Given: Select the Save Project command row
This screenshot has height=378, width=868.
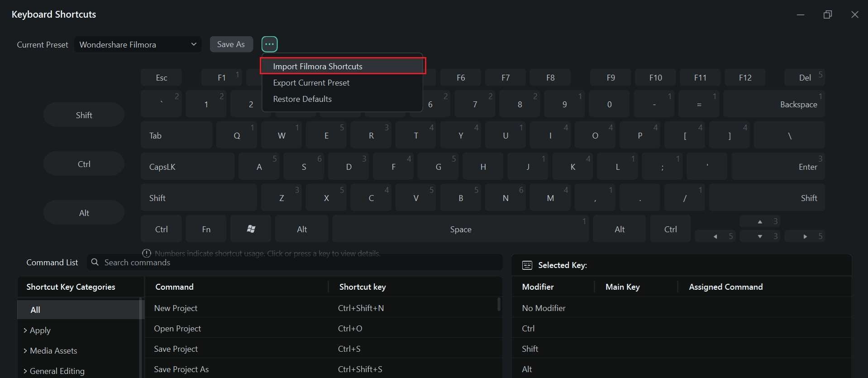Looking at the screenshot, I should tap(323, 349).
